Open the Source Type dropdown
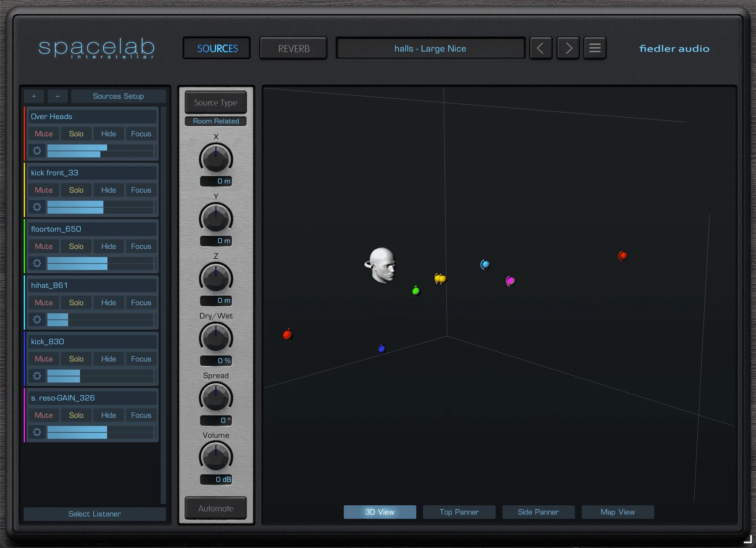The image size is (756, 548). pos(216,102)
